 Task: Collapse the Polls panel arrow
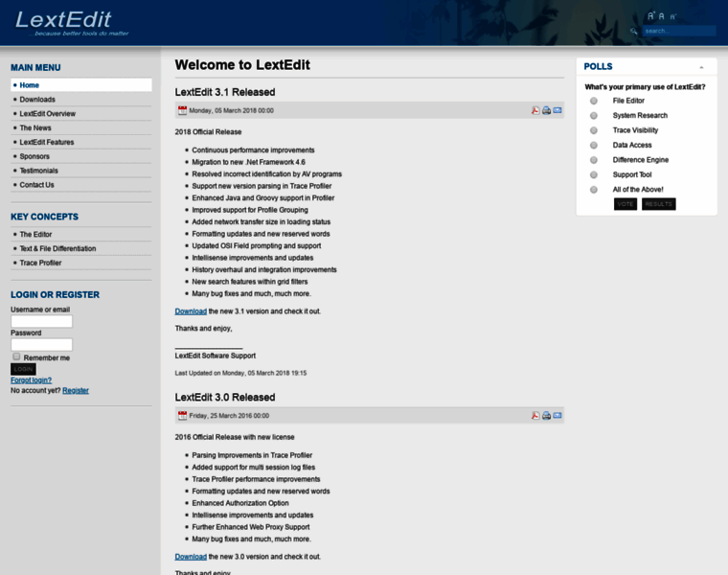pos(701,67)
